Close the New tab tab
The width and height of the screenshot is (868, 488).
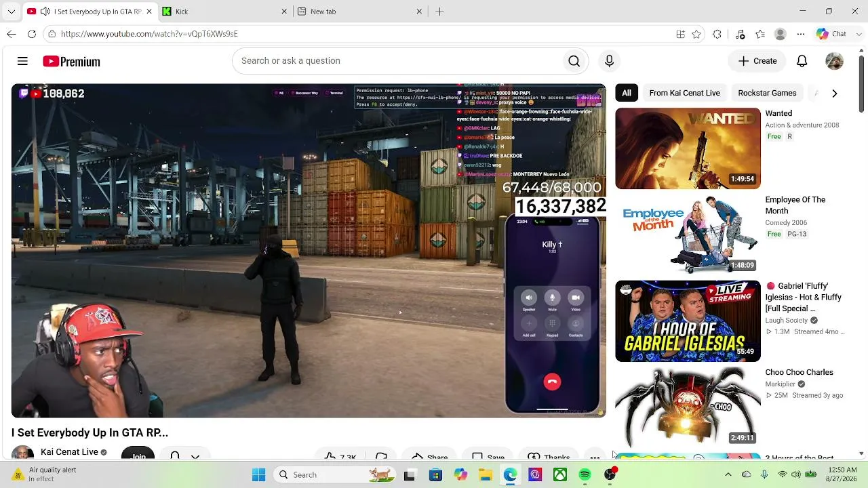click(x=419, y=12)
